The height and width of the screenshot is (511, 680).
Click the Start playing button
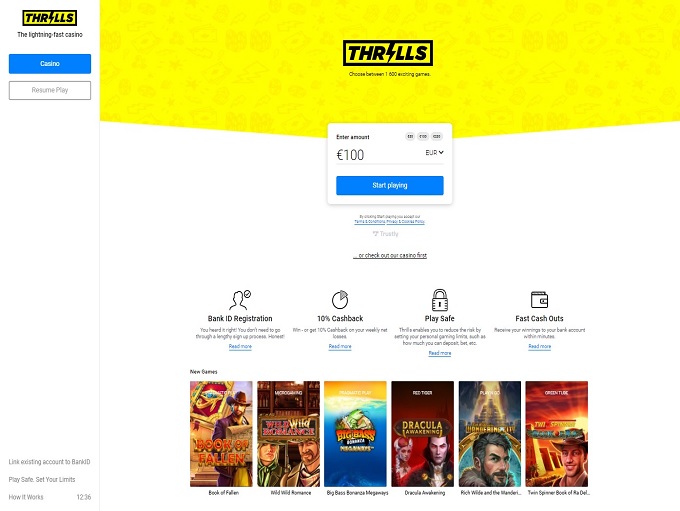[390, 185]
